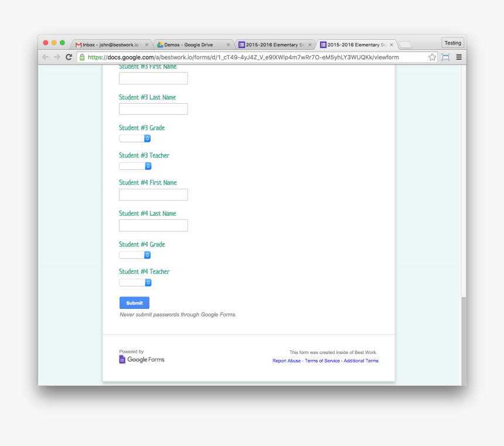Expand the Student #4 Grade dropdown

[135, 255]
